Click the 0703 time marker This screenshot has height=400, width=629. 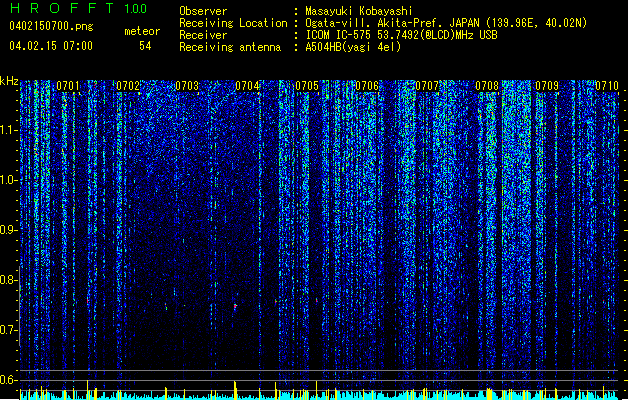(187, 86)
